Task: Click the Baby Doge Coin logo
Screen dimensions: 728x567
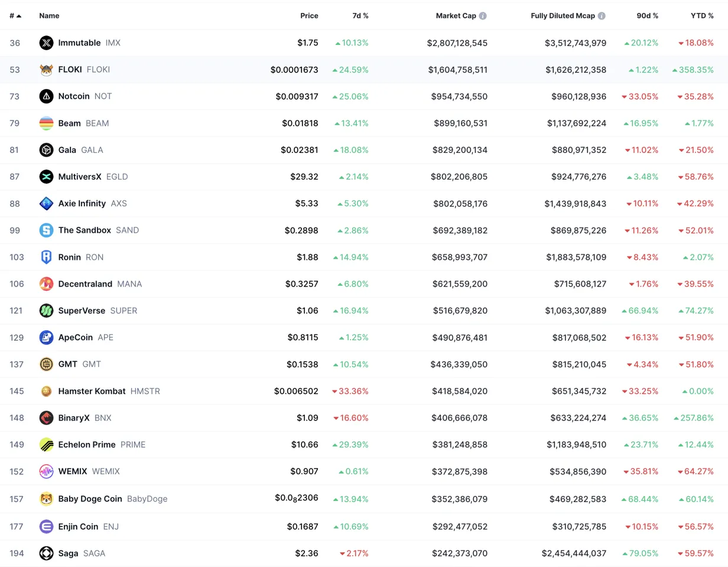Action: [x=46, y=498]
